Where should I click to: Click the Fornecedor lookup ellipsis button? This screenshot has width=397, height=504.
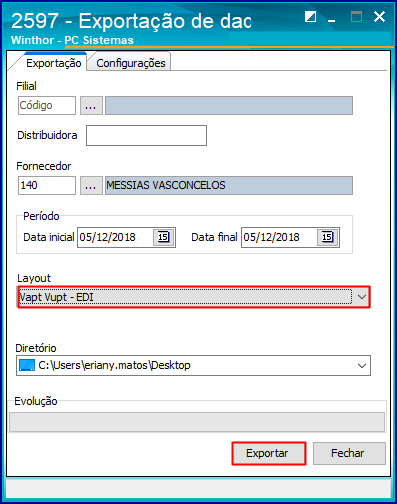tap(91, 186)
